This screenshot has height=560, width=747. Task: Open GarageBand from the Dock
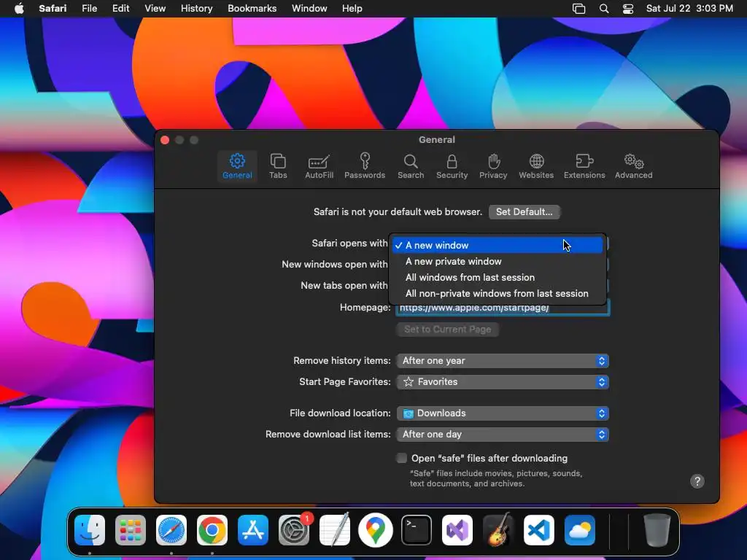coord(498,530)
